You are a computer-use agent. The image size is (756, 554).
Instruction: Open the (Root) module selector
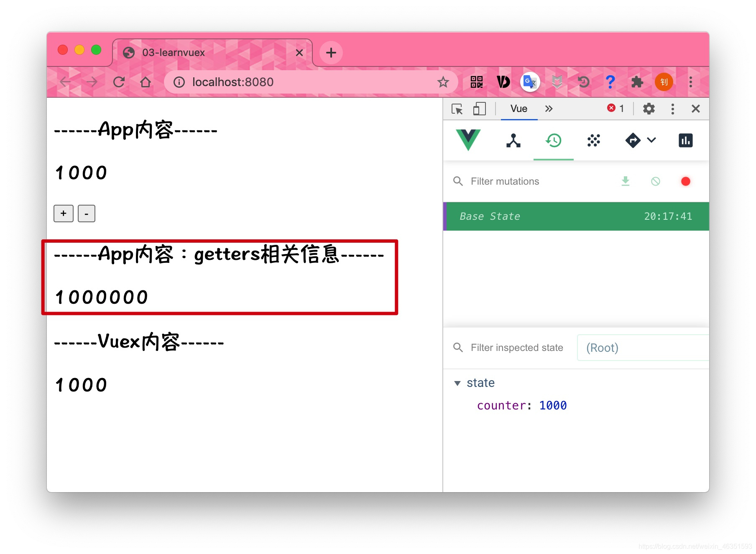(x=643, y=348)
